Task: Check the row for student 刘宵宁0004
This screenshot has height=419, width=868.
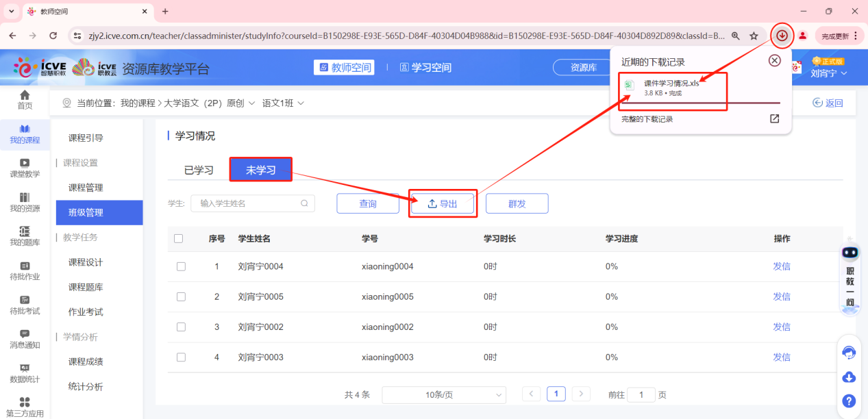Action: 181,266
